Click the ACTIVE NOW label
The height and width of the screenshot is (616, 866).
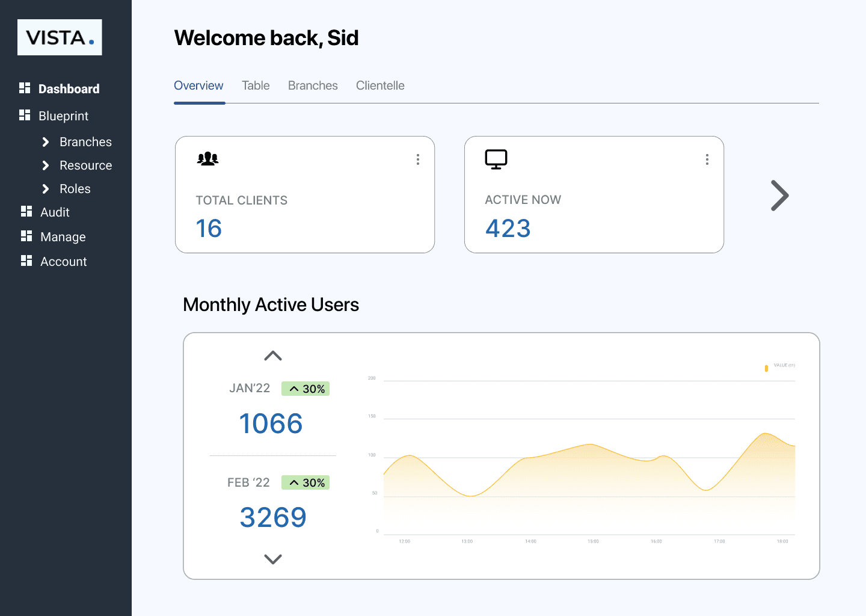click(x=523, y=200)
